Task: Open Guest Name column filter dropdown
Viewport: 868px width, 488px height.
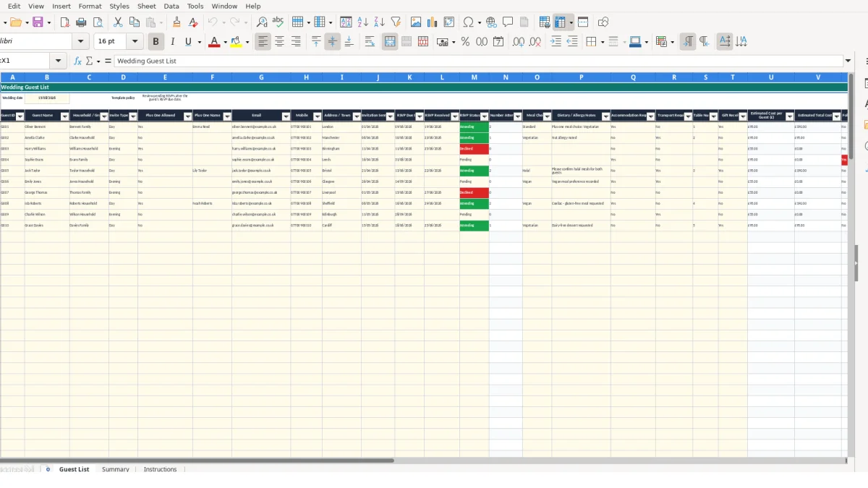Action: [64, 116]
